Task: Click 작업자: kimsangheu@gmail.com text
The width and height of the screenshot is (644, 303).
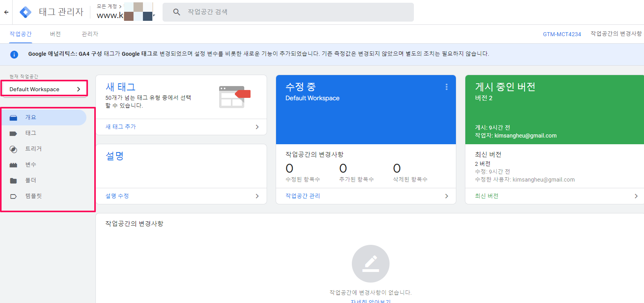Action: [x=516, y=136]
